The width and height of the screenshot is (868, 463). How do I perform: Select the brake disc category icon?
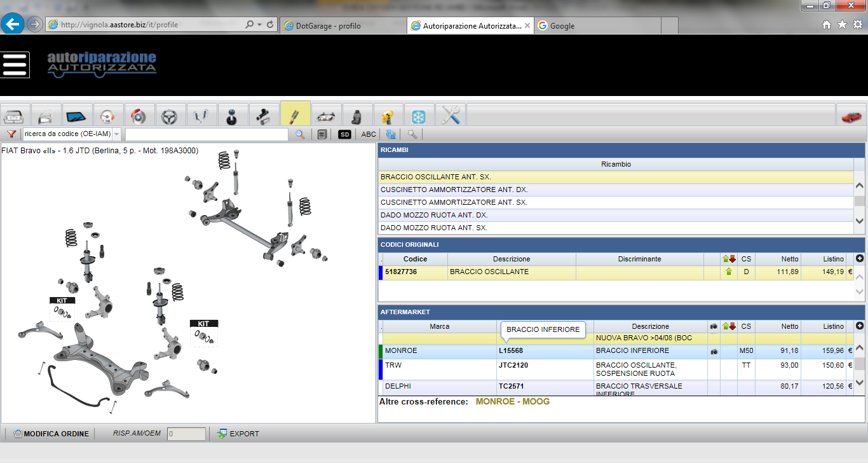139,116
